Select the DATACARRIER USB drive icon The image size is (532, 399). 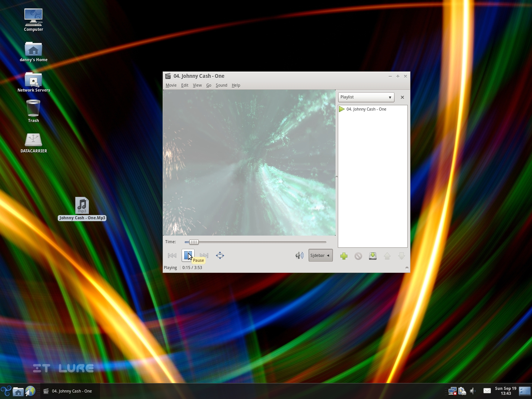33,142
